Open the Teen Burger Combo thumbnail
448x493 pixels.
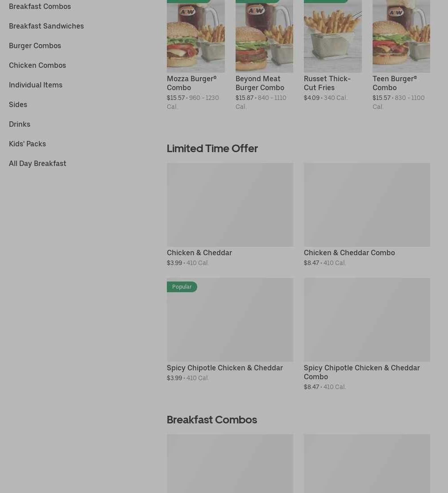click(x=401, y=36)
